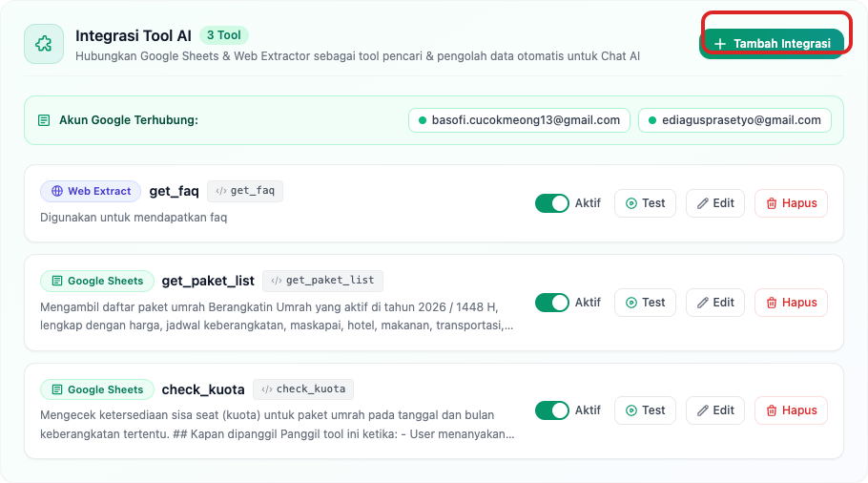Delete get_faq using the Hapus button
The height and width of the screenshot is (483, 868).
791,203
